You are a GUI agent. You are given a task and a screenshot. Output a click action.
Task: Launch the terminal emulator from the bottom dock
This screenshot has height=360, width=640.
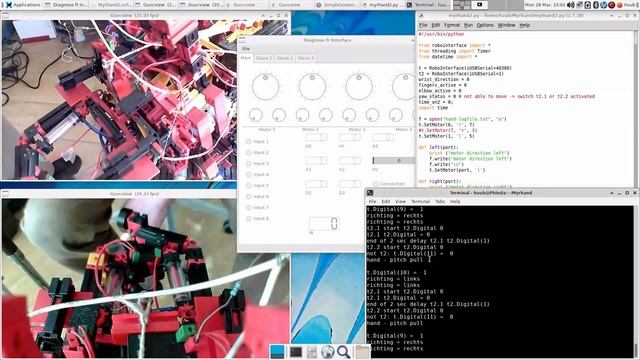296,351
